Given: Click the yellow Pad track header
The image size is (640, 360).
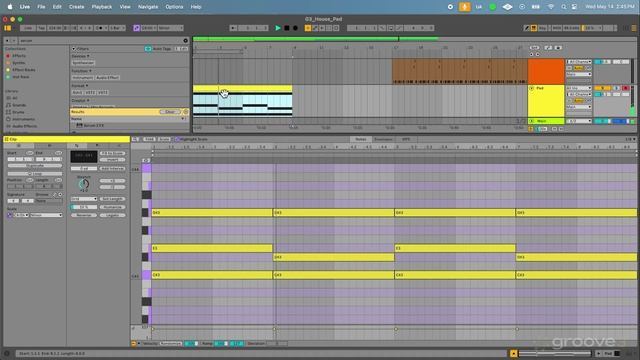Looking at the screenshot, I should coord(546,101).
